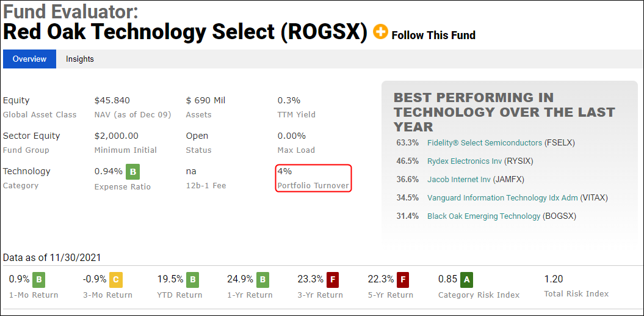This screenshot has width=644, height=316.
Task: Click the orange plus Follow icon
Action: point(380,32)
